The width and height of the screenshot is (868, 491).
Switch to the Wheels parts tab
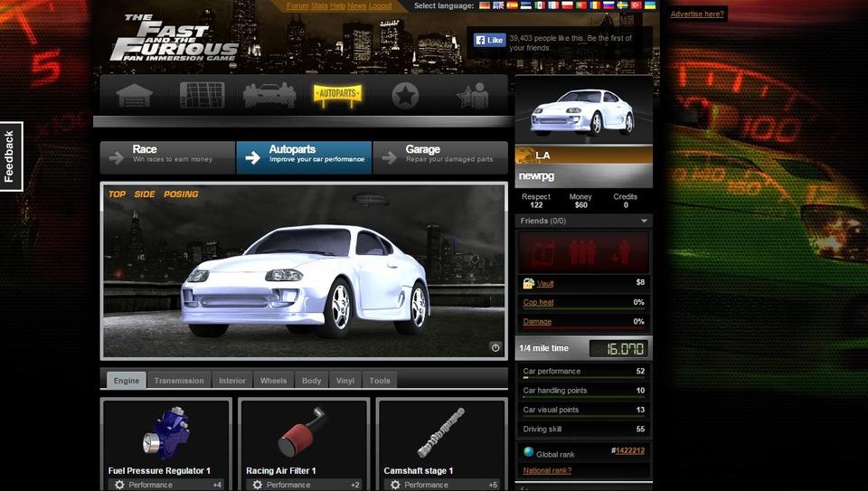(273, 381)
